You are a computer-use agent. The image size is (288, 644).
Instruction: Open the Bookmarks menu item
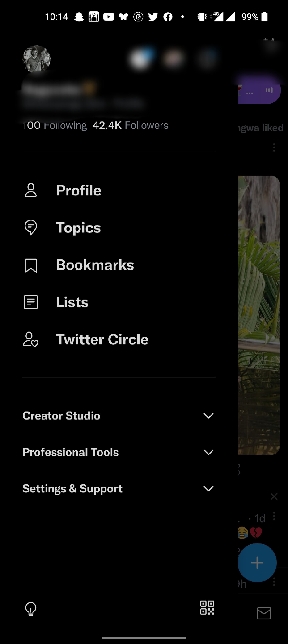(119, 265)
